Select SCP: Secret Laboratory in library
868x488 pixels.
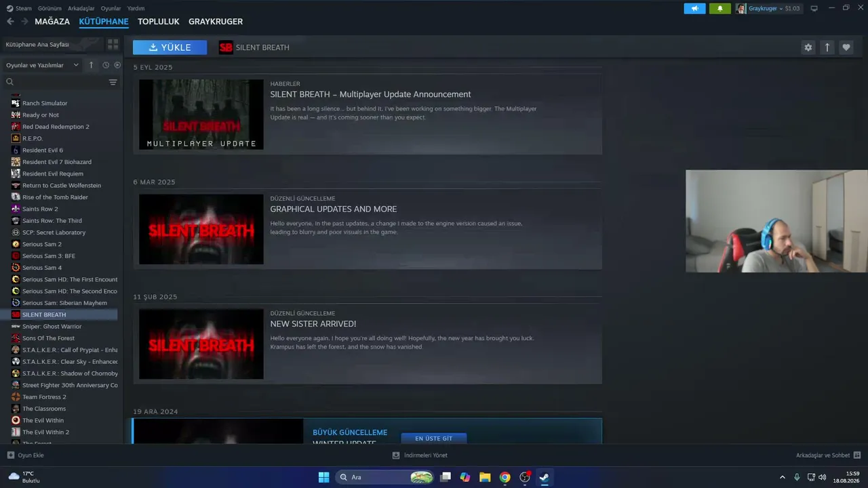[x=54, y=232]
